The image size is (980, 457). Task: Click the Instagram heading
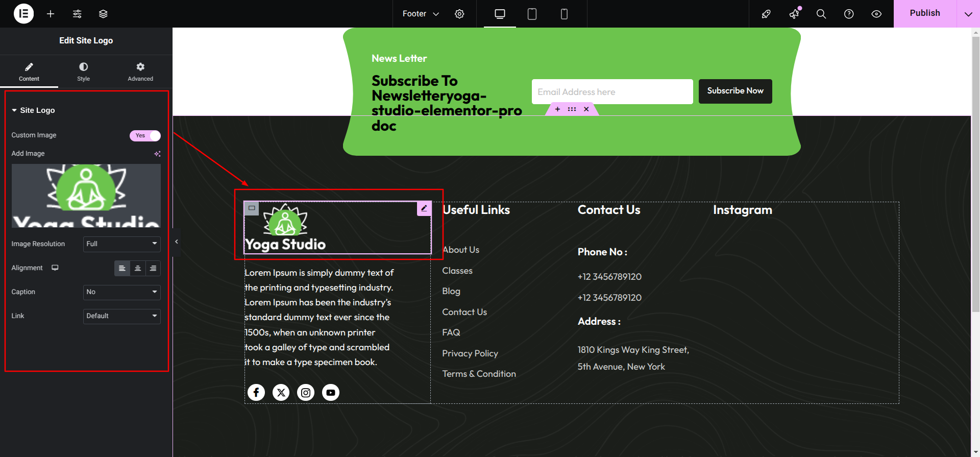743,210
